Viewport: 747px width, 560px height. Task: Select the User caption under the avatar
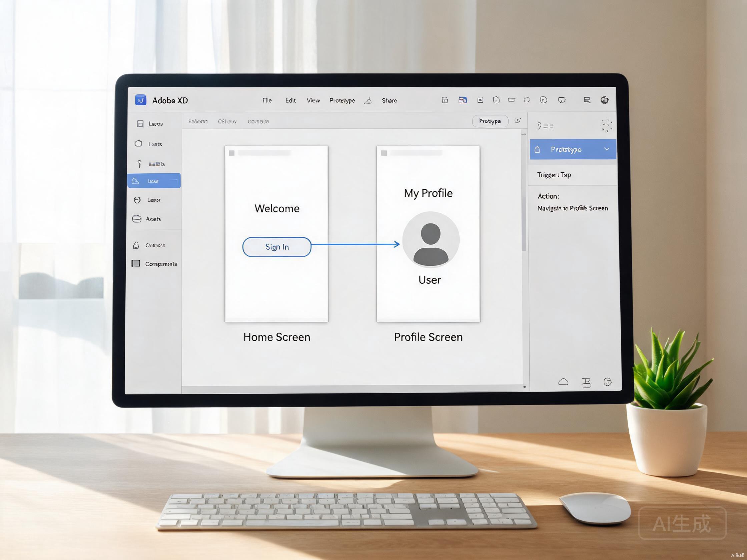(430, 279)
